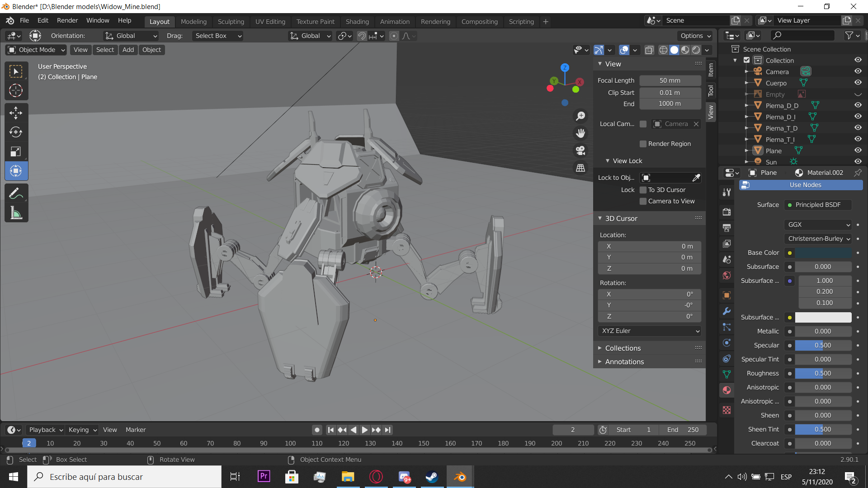Click the Use Nodes button
Screen dimensions: 868x488
tap(805, 185)
